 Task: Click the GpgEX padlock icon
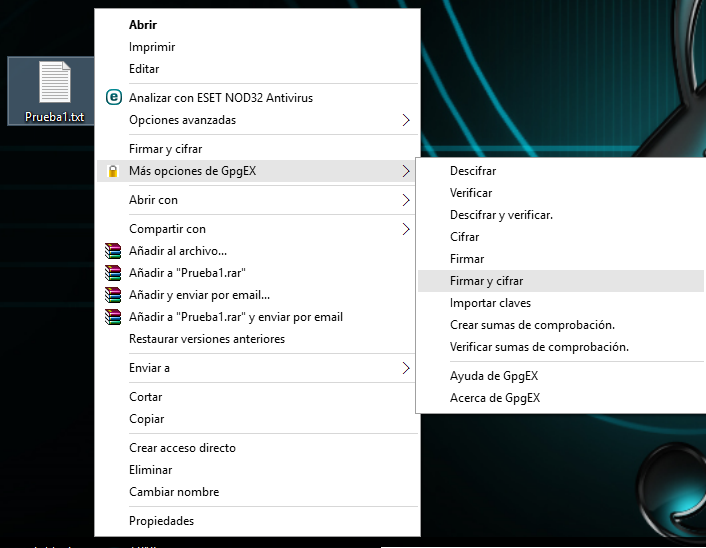[113, 171]
